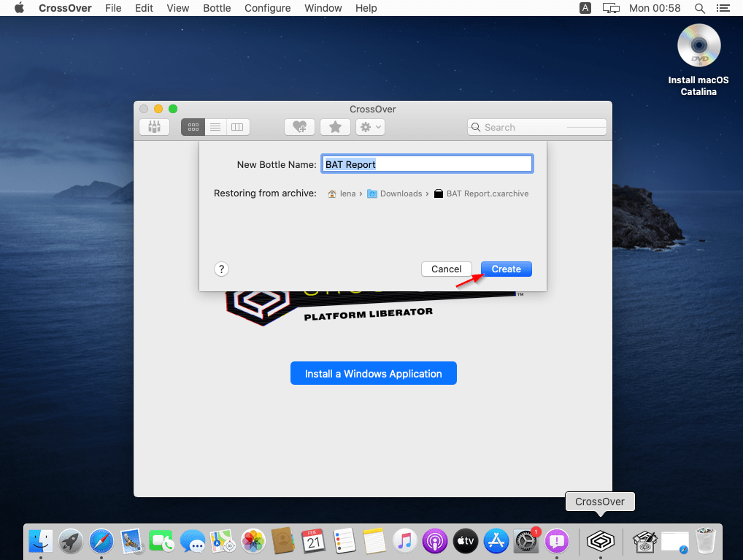Open Install macOS Catalina desktop disc

(x=699, y=60)
